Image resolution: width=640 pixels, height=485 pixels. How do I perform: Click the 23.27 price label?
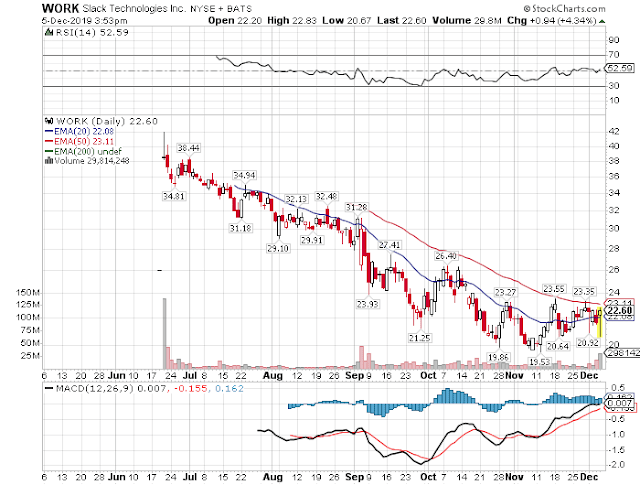click(x=505, y=292)
